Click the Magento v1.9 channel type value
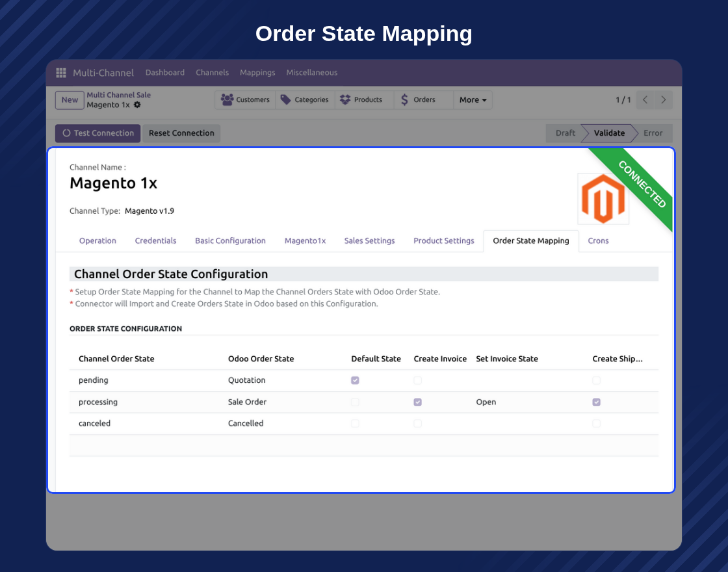 (149, 211)
